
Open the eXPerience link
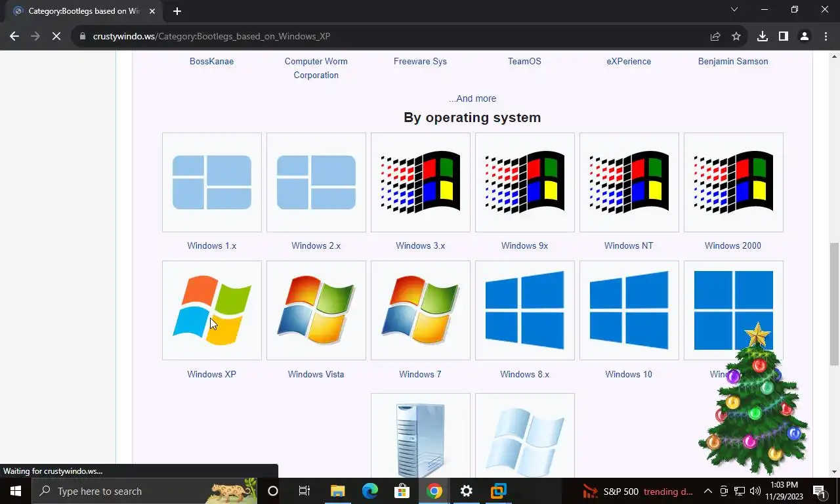pyautogui.click(x=629, y=61)
